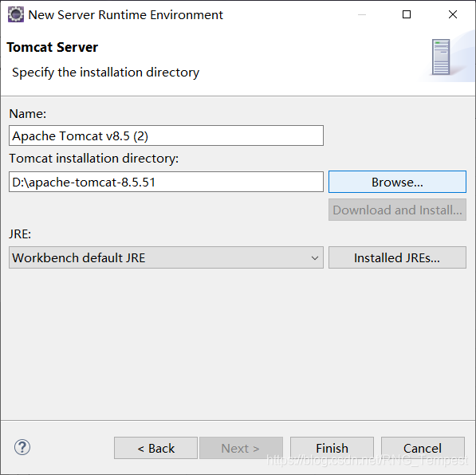Click the Eclipse icon in title bar
This screenshot has height=475, width=476.
pyautogui.click(x=16, y=14)
